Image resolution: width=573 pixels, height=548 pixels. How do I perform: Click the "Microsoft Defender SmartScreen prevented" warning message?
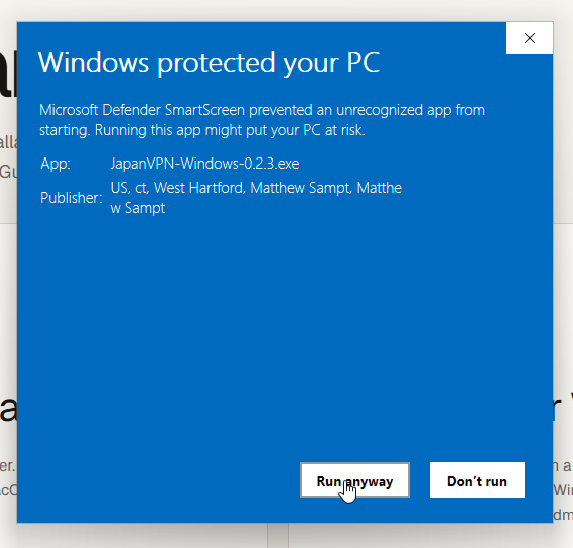(262, 120)
